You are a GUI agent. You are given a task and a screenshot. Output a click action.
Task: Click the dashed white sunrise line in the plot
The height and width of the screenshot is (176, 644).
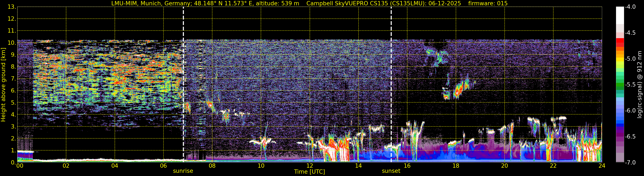coord(183,85)
